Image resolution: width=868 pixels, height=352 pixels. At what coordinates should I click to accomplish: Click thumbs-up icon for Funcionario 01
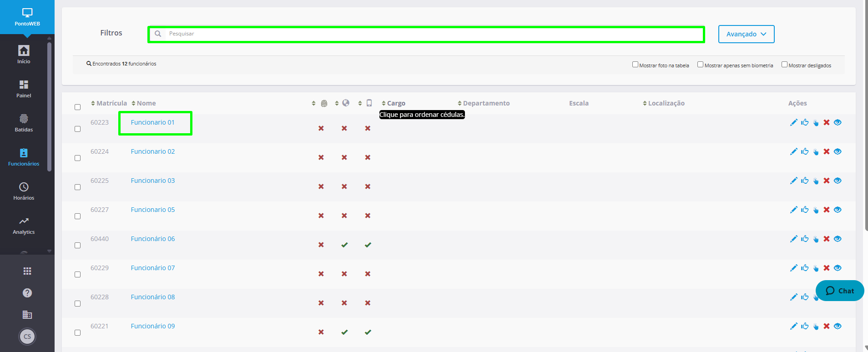[805, 122]
